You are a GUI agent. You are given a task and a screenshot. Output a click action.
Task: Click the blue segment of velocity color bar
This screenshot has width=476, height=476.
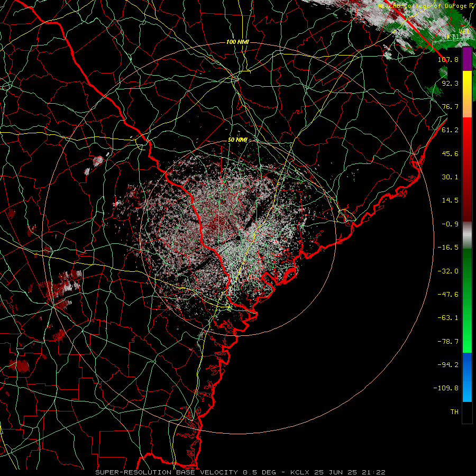click(467, 377)
